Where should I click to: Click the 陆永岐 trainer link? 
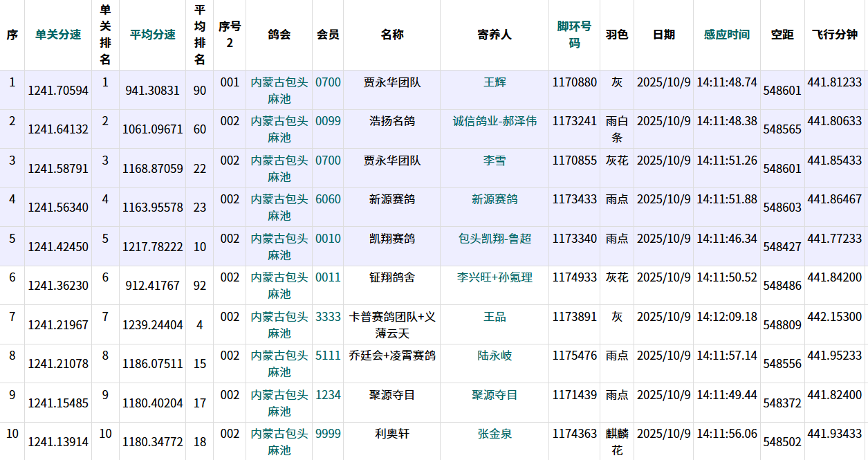pyautogui.click(x=495, y=356)
